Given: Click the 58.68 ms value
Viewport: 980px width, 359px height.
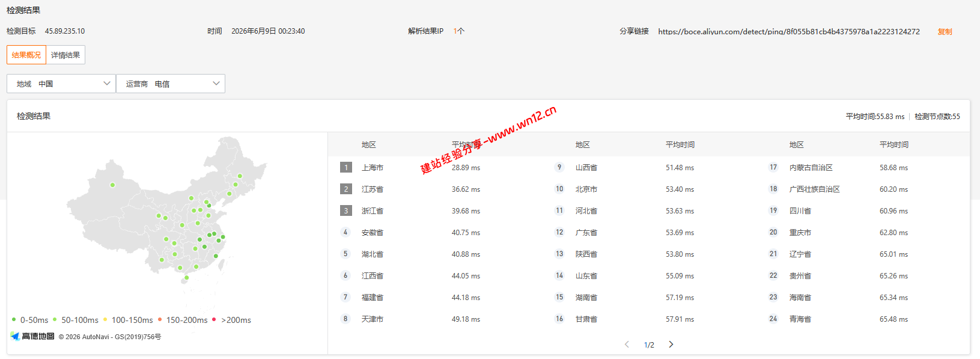Looking at the screenshot, I should coord(893,168).
